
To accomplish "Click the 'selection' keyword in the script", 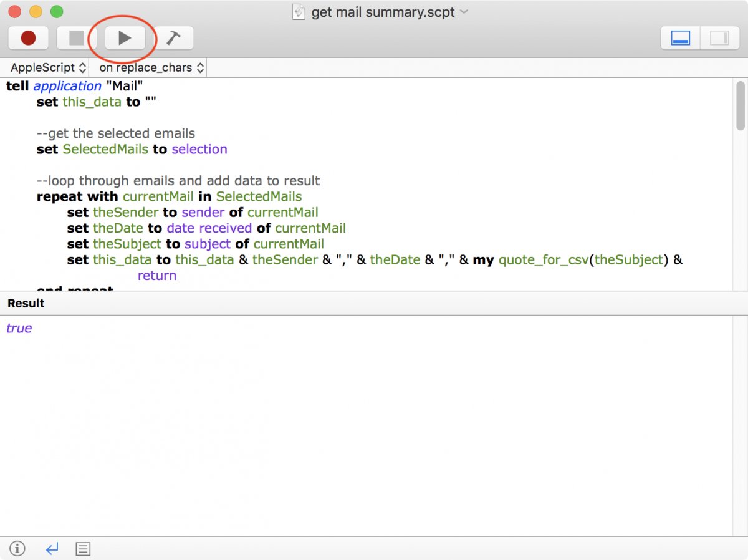I will [x=199, y=149].
